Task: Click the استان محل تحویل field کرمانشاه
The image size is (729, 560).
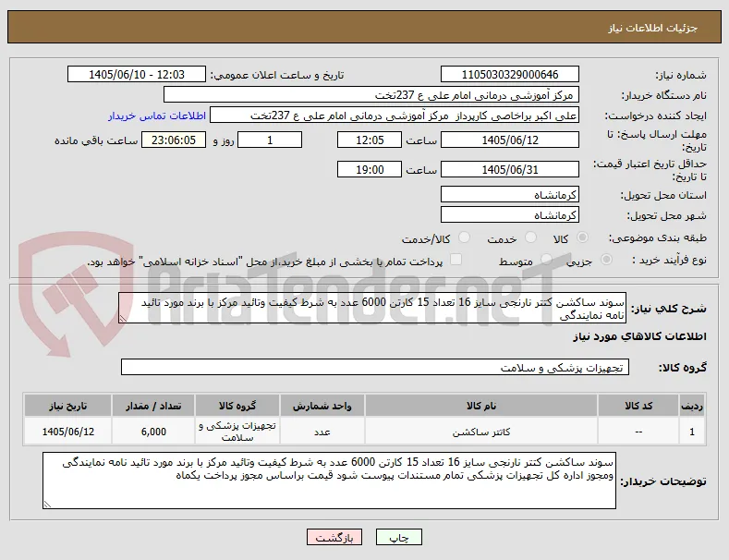Action: pos(510,194)
